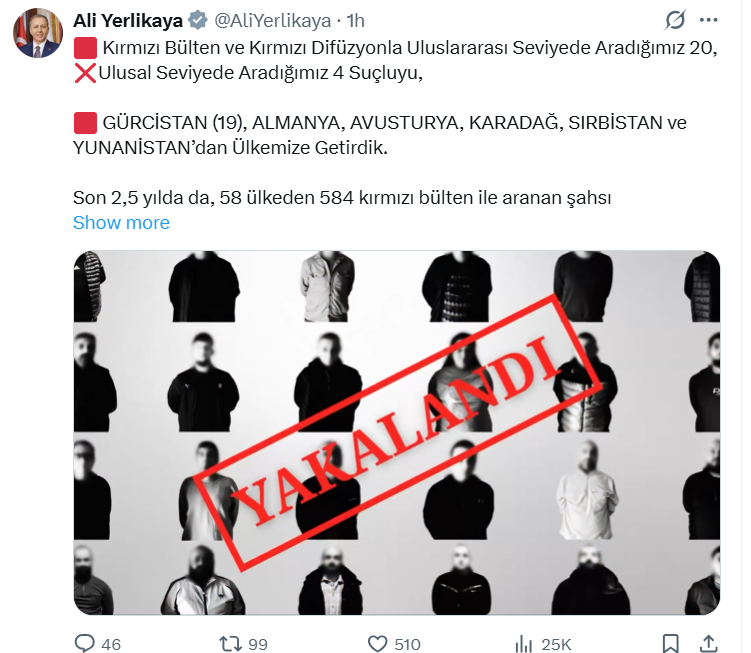This screenshot has width=751, height=653.
Task: Click the 46 replies count
Action: coord(111,644)
